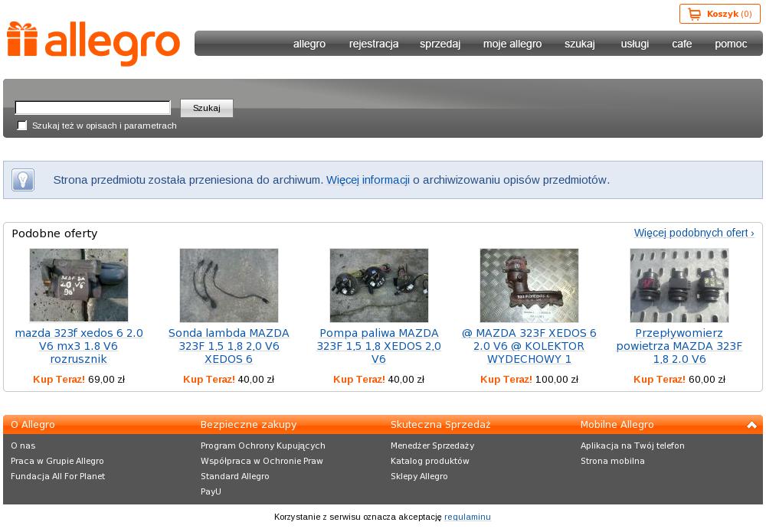Click the O nas footer link
The image size is (766, 532).
point(23,446)
